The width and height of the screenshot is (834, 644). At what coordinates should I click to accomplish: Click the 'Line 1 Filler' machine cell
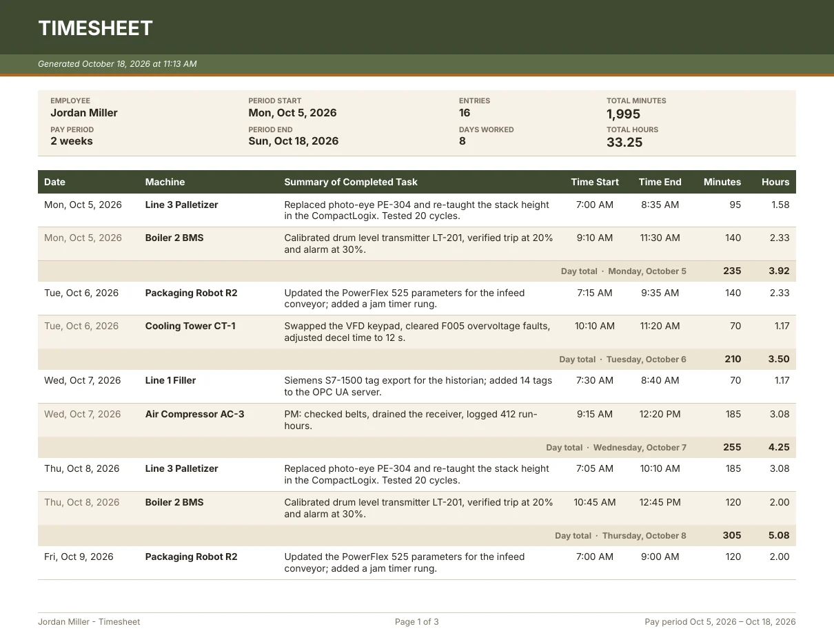pyautogui.click(x=170, y=380)
